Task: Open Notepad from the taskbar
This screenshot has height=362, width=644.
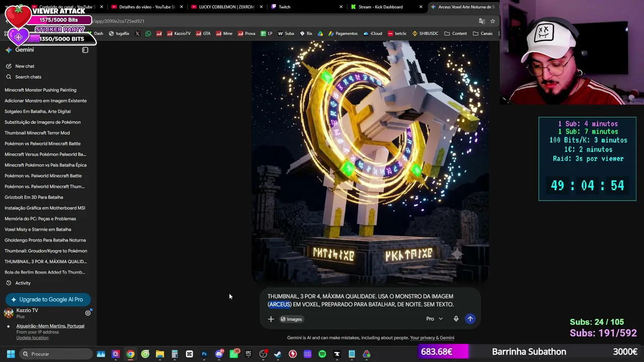Action: 352,354
